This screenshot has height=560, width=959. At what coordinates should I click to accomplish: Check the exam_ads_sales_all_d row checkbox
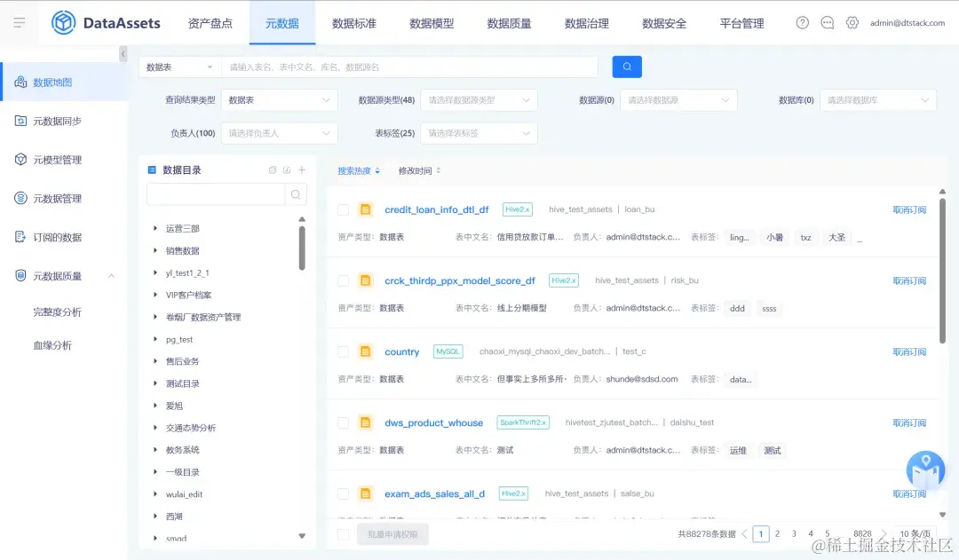pyautogui.click(x=343, y=493)
